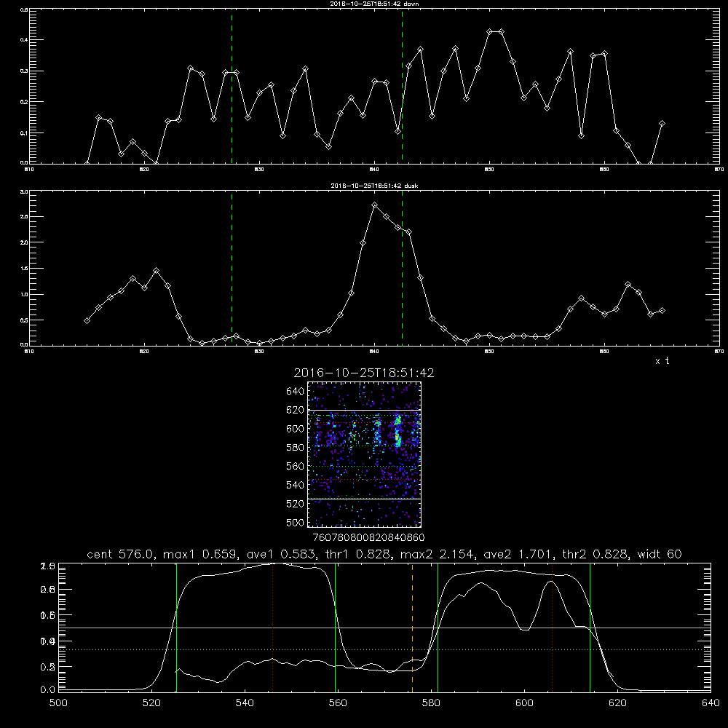This screenshot has height=728, width=728.
Task: Click the bright vertical streak in heatmap near 840
Action: [397, 431]
